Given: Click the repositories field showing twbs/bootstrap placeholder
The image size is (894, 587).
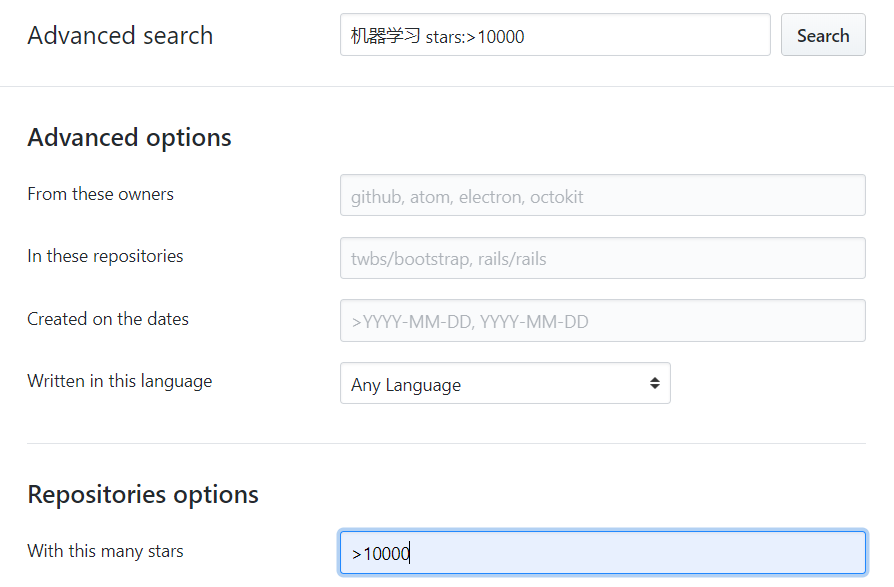Looking at the screenshot, I should [x=603, y=258].
